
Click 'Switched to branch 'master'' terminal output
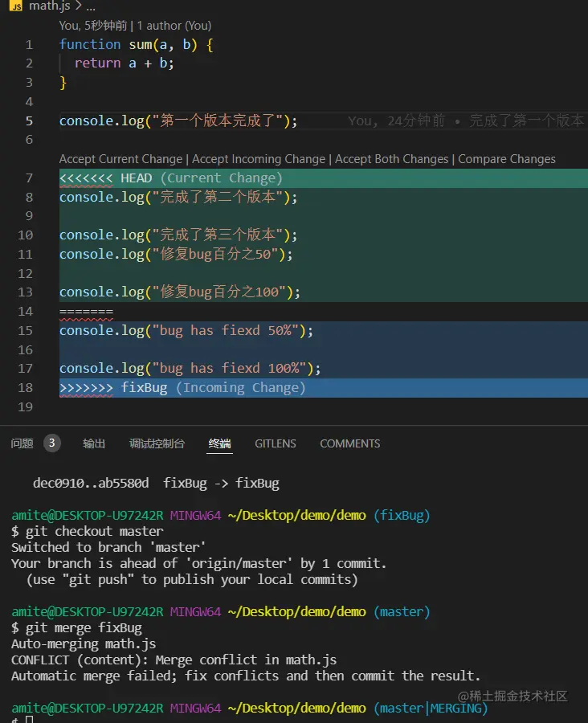click(x=108, y=547)
